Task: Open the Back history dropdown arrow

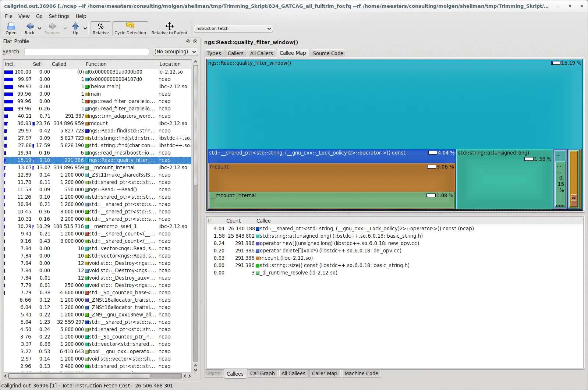Action: click(x=39, y=28)
